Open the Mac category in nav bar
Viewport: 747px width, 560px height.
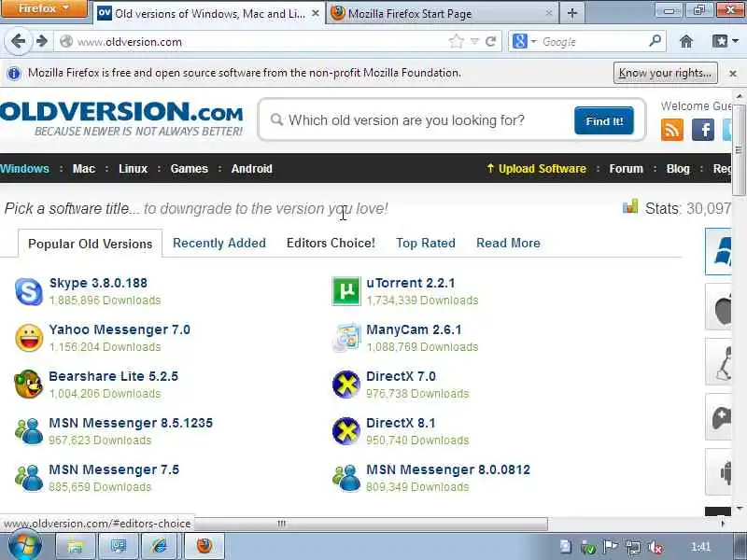pyautogui.click(x=84, y=169)
